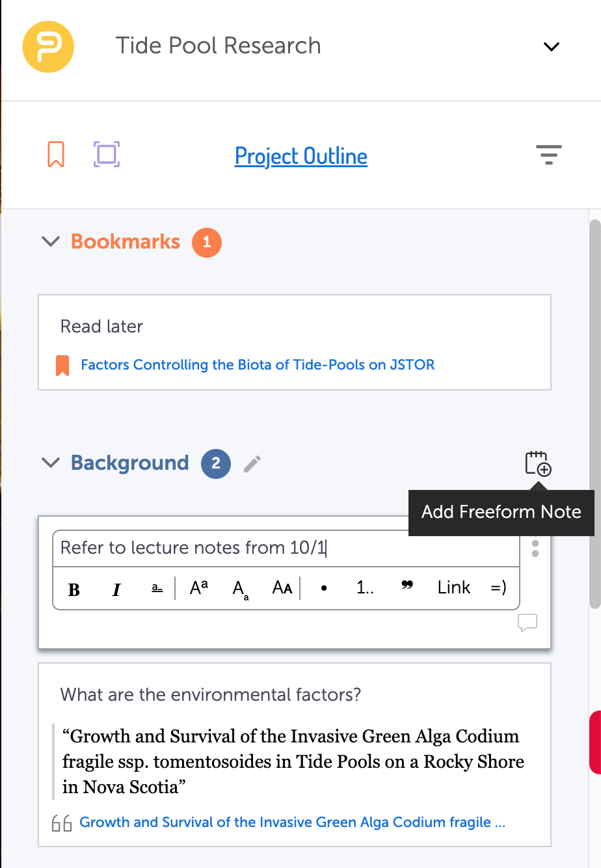The width and height of the screenshot is (601, 868).
Task: Toggle bold formatting in note editor
Action: click(74, 590)
